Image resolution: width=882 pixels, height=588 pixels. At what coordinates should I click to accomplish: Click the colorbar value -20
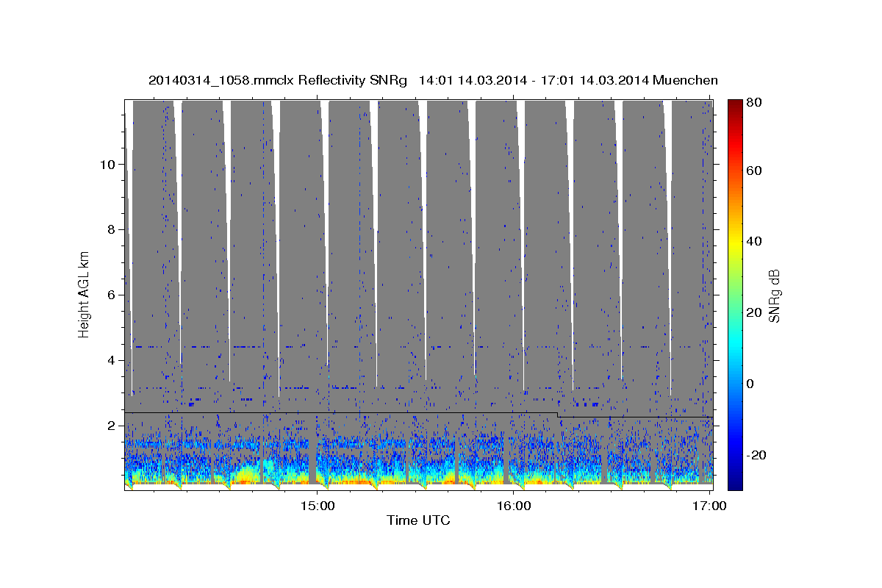756,455
